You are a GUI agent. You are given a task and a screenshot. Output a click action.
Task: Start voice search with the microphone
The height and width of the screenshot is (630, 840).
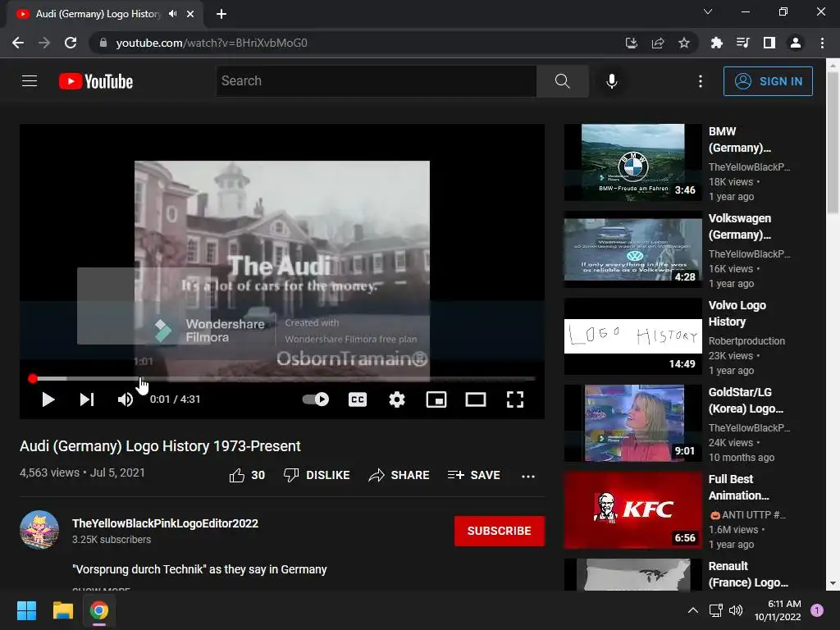611,81
